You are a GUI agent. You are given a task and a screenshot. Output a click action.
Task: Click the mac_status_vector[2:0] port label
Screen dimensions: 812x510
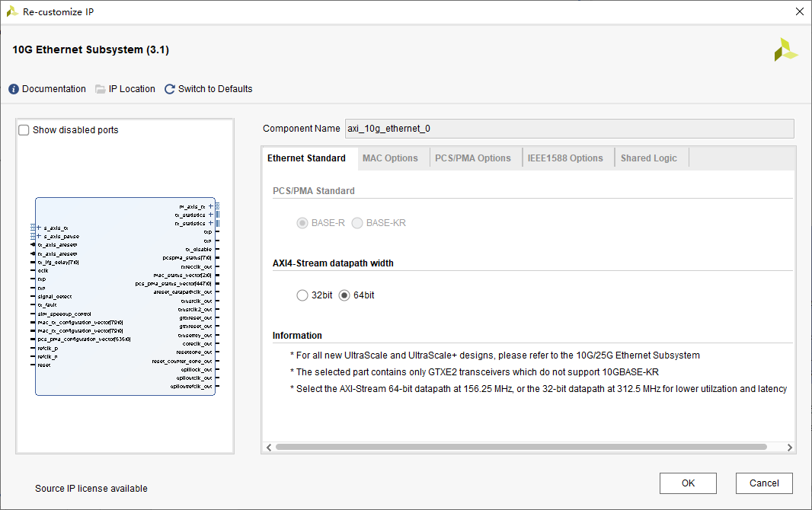182,276
